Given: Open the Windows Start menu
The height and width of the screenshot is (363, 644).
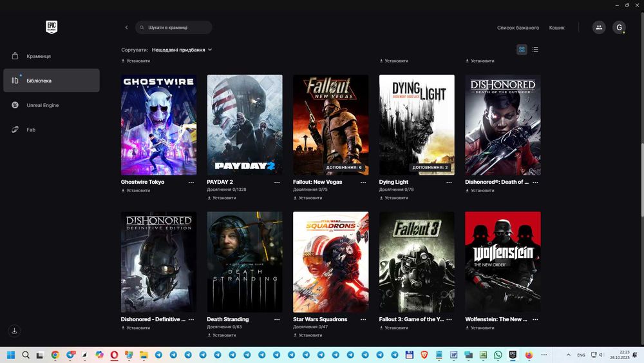Looking at the screenshot, I should (x=11, y=355).
